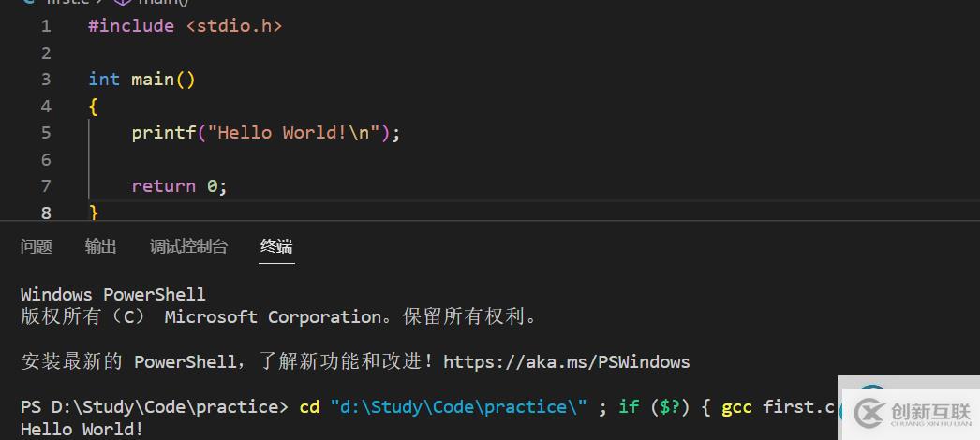The height and width of the screenshot is (440, 980).
Task: Click the main() symbol icon in breadcrumb
Action: (122, 3)
